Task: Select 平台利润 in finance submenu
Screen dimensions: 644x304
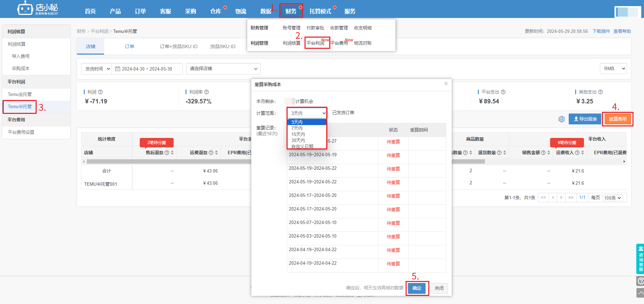Action: (x=315, y=43)
